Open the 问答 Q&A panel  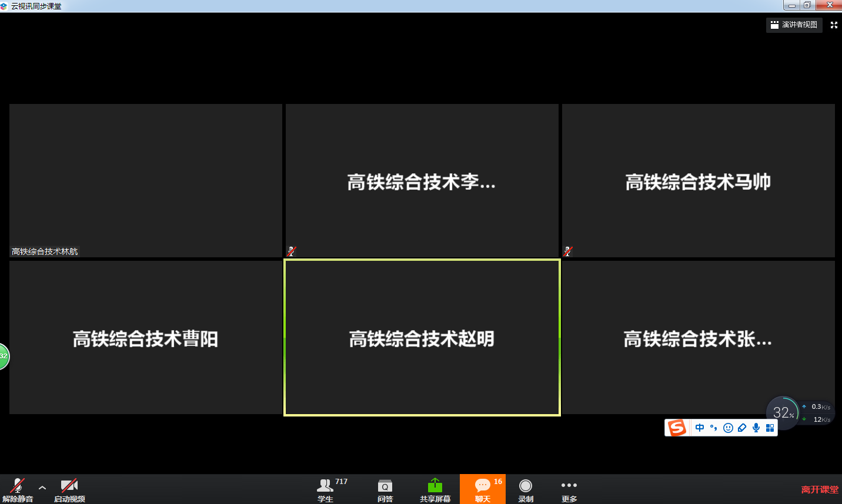(385, 489)
